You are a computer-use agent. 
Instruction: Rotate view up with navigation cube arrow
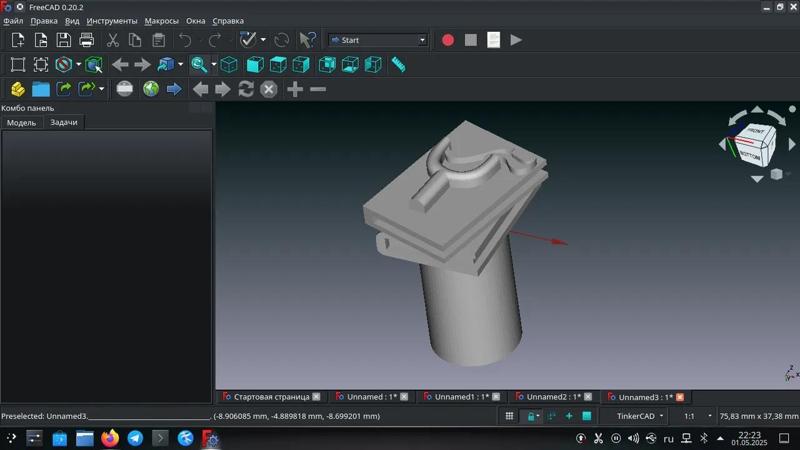757,110
